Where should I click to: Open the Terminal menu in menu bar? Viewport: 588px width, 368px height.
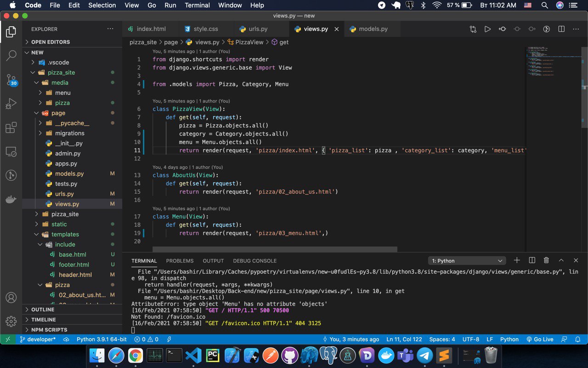197,5
